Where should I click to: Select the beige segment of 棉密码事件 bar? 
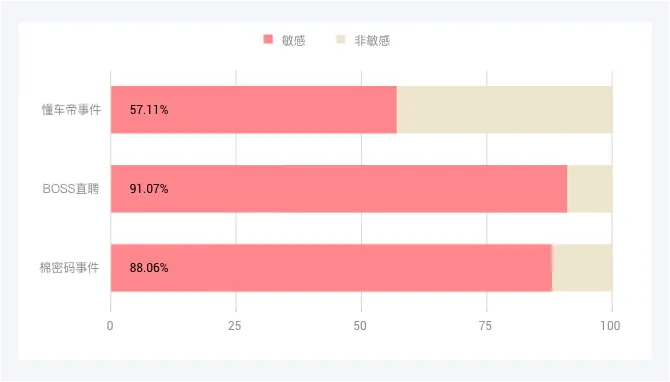pyautogui.click(x=582, y=268)
